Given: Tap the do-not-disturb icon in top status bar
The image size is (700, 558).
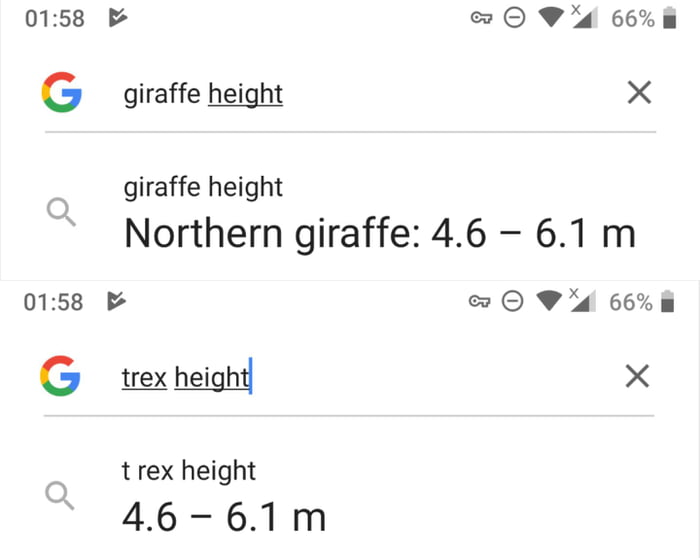Looking at the screenshot, I should (514, 19).
